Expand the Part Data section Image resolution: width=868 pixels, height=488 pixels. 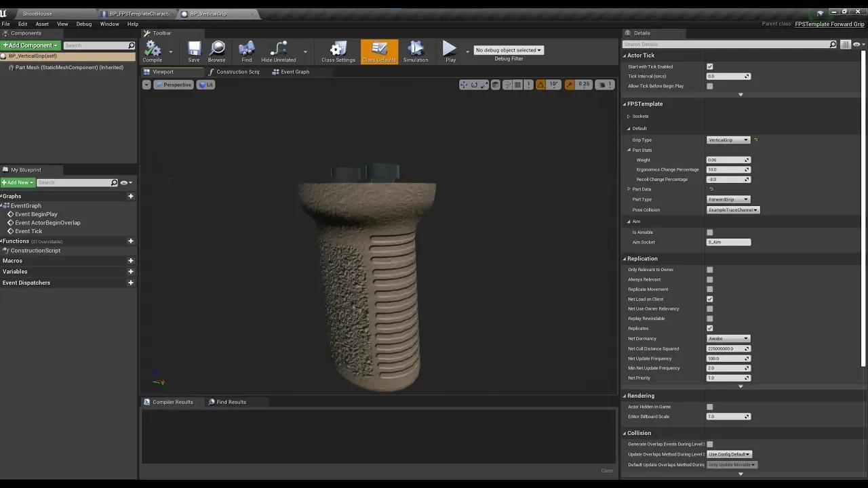tap(629, 189)
